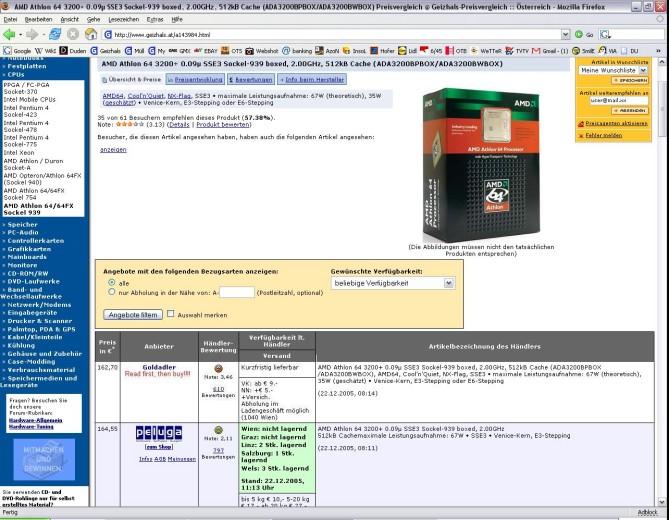Show more bookmarks via the chevron

tap(658, 51)
